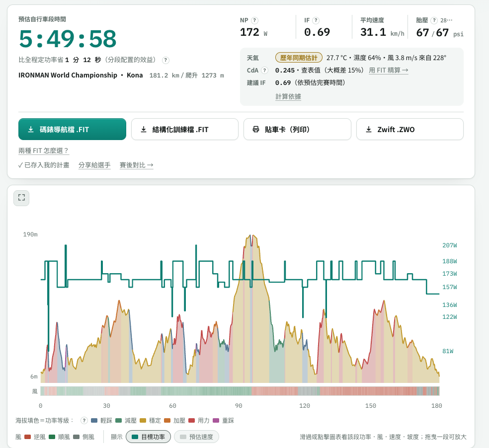Viewport: 489px width, 448px height.
Task: Open 計算依據 link
Action: coord(288,97)
